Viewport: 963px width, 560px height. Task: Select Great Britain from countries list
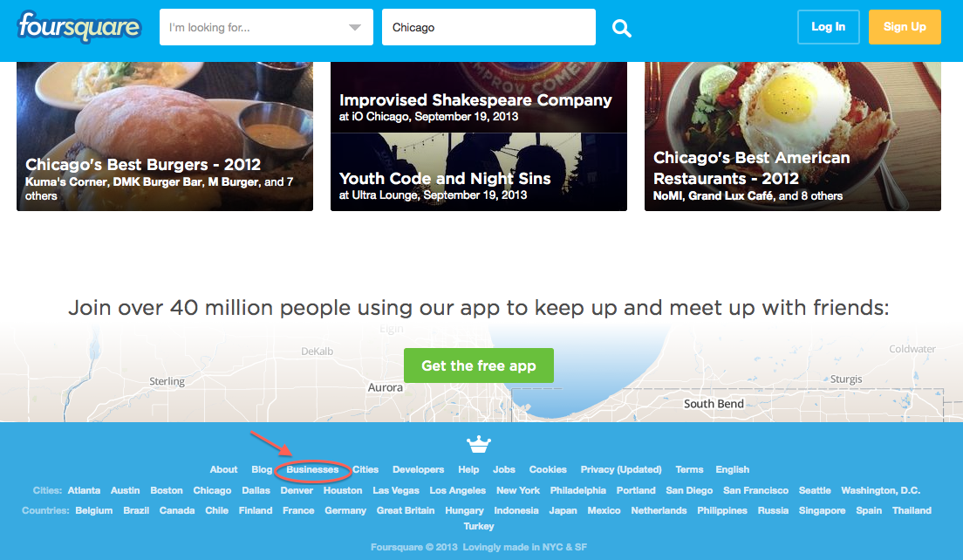pos(406,511)
